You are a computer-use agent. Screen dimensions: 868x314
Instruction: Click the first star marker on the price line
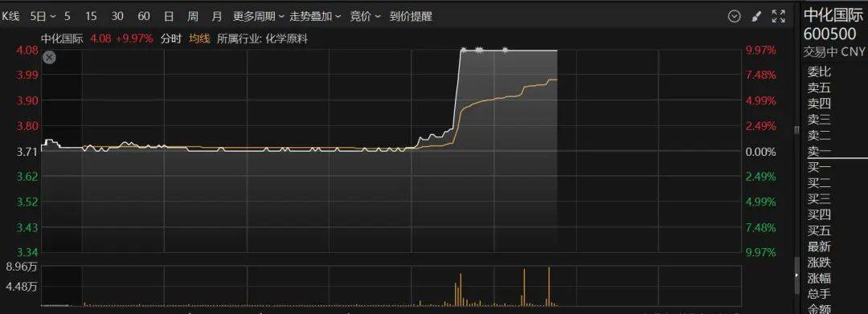click(x=464, y=51)
